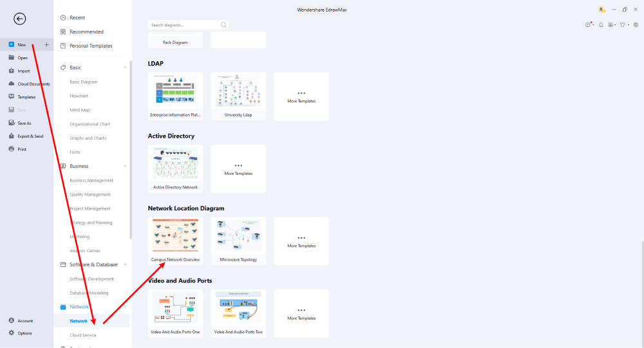This screenshot has height=348, width=644.
Task: Open Quality Management category
Action: point(90,194)
